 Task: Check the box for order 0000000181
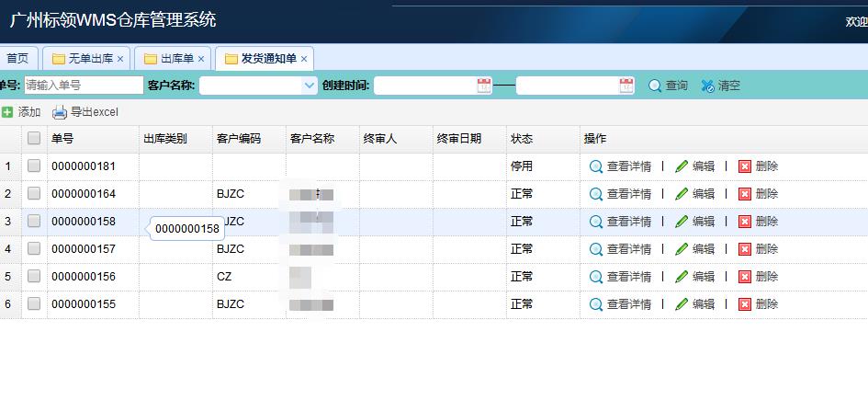[x=34, y=166]
